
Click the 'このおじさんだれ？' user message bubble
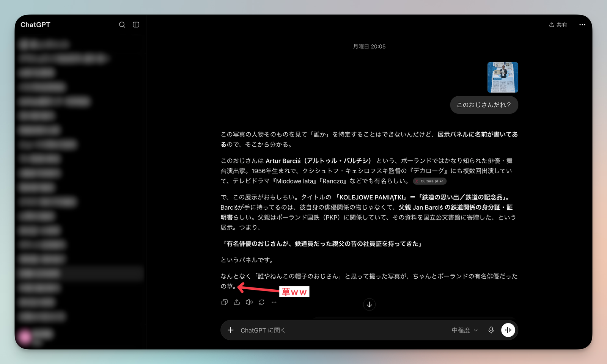[484, 105]
